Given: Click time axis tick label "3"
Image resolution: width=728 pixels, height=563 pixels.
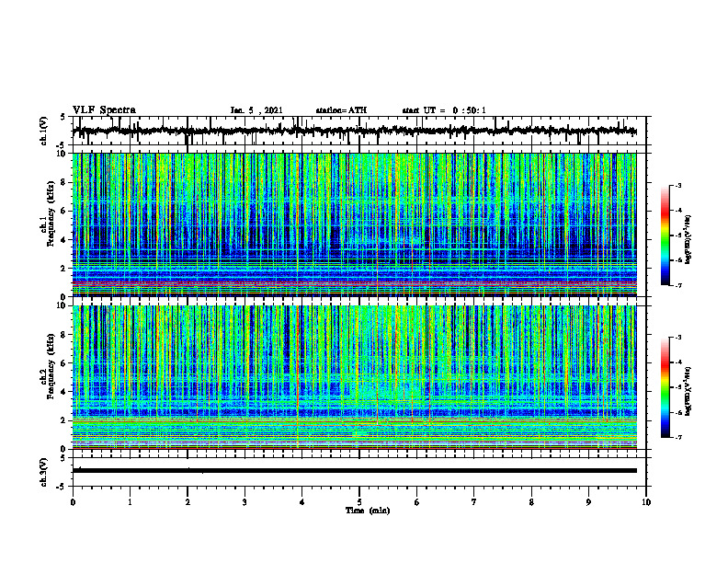Looking at the screenshot, I should click(245, 502).
